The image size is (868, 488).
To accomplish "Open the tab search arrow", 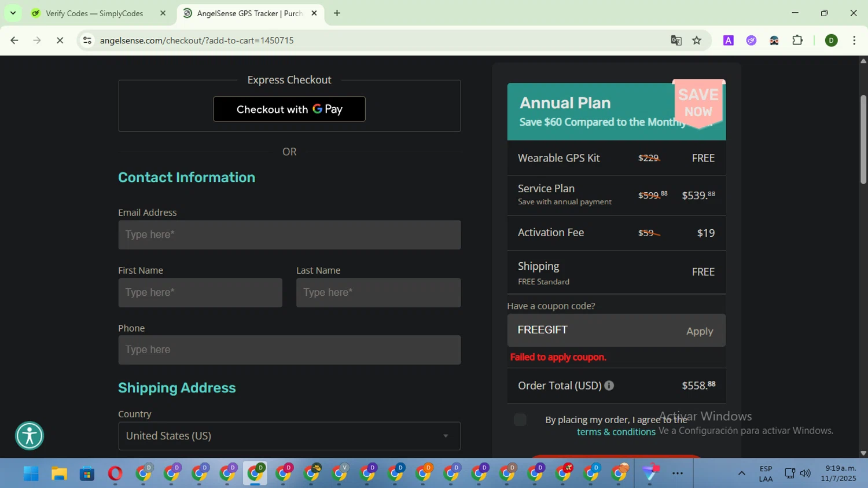I will click(13, 13).
